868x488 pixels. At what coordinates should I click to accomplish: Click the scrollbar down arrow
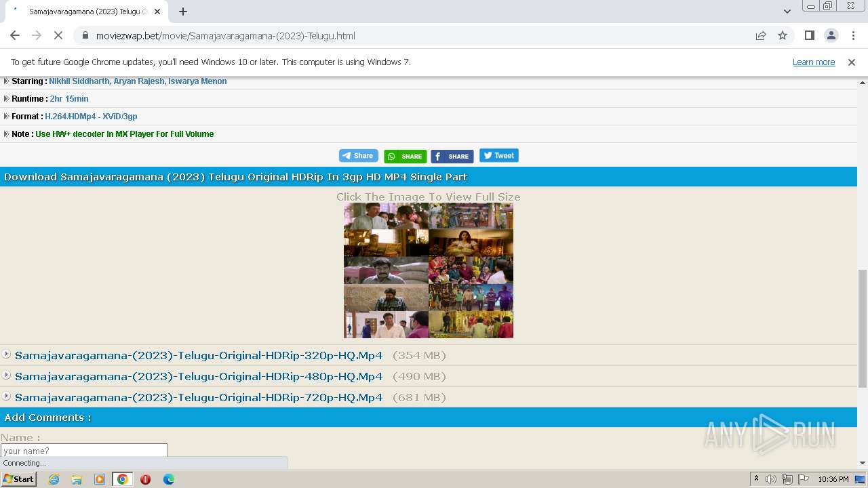click(863, 463)
